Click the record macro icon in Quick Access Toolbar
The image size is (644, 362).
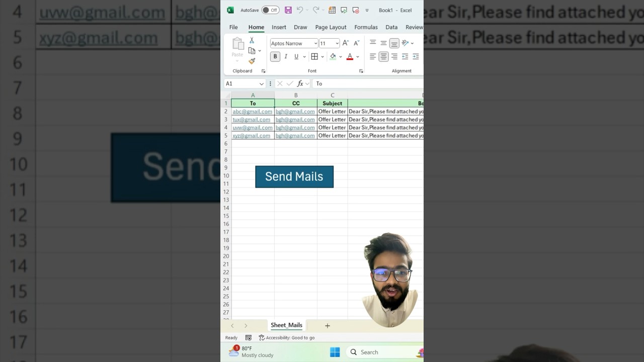(x=356, y=10)
